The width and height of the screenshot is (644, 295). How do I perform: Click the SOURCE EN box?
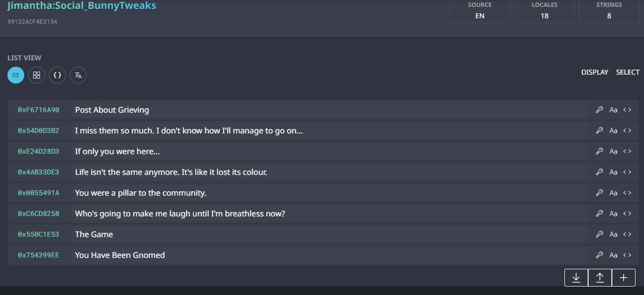pyautogui.click(x=480, y=11)
